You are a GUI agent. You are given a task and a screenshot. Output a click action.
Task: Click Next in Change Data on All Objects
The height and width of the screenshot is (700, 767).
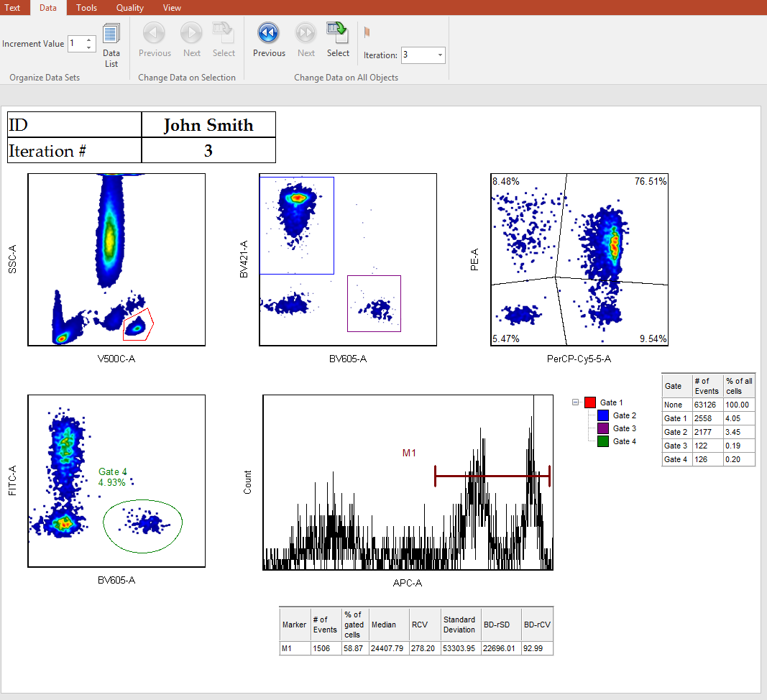click(x=306, y=39)
